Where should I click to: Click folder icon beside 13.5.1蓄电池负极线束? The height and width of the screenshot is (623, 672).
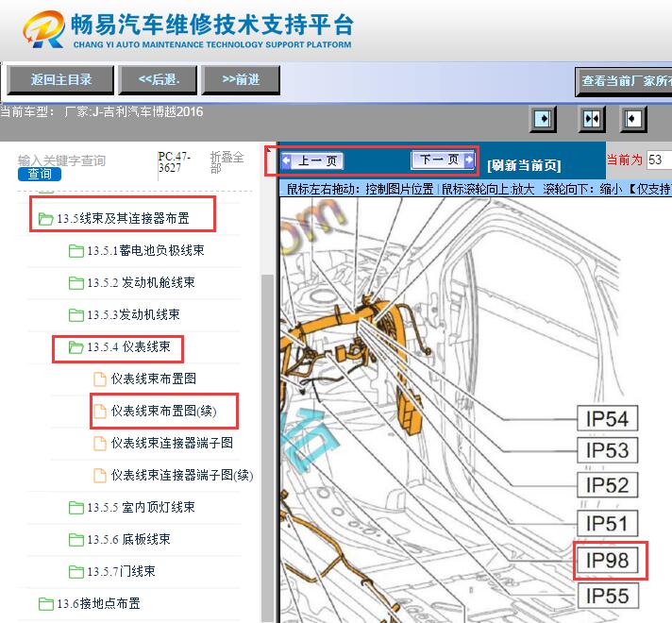[76, 251]
